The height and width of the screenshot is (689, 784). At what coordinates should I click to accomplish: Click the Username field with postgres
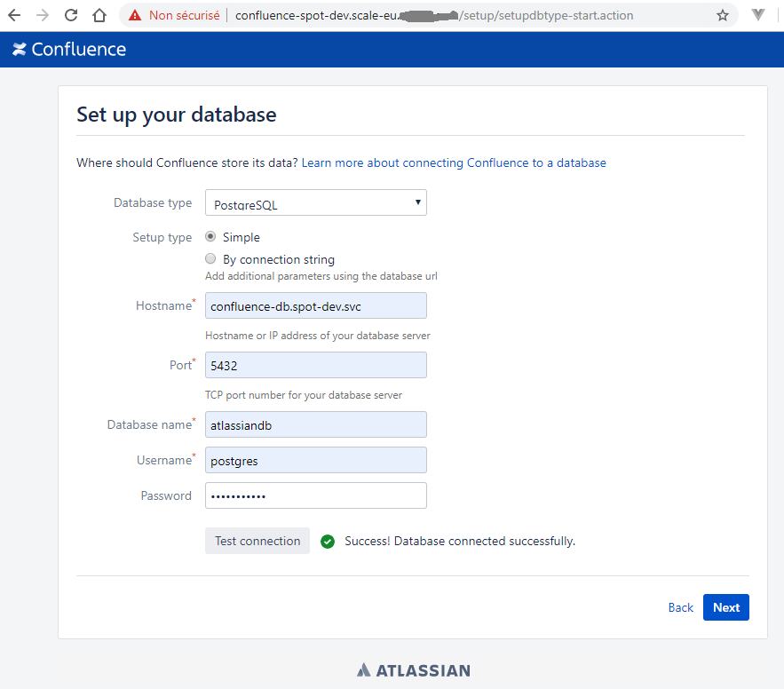coord(315,460)
